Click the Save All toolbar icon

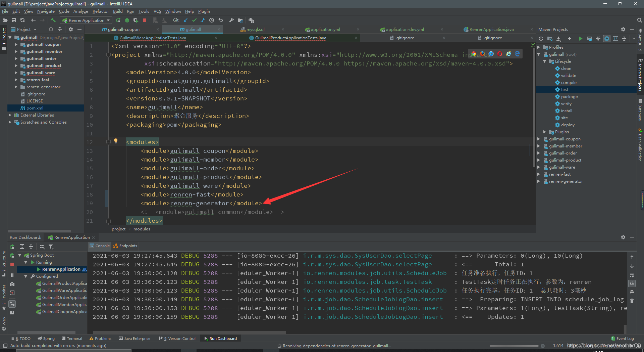(14, 20)
